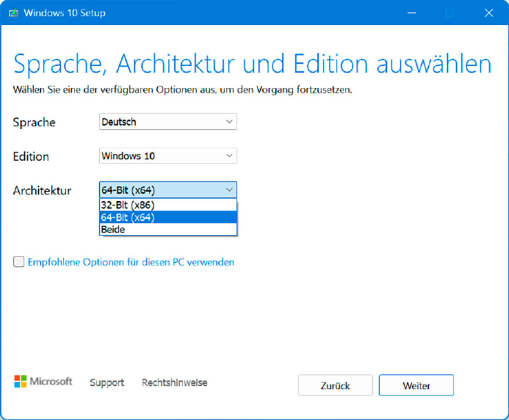
Task: Click the 'Edition' field label
Action: [x=31, y=157]
